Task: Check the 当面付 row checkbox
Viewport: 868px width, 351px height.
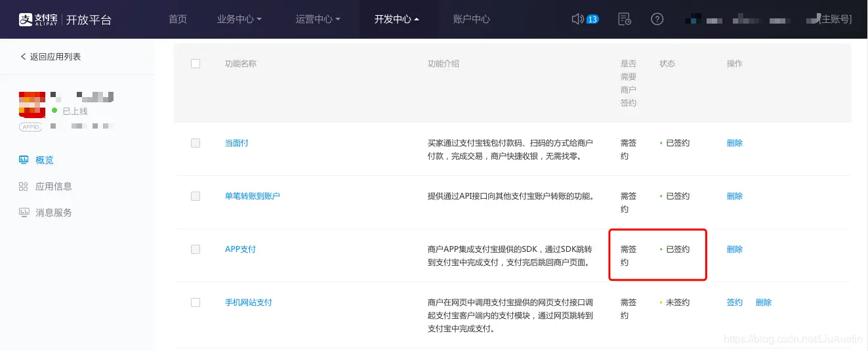Action: (x=196, y=143)
